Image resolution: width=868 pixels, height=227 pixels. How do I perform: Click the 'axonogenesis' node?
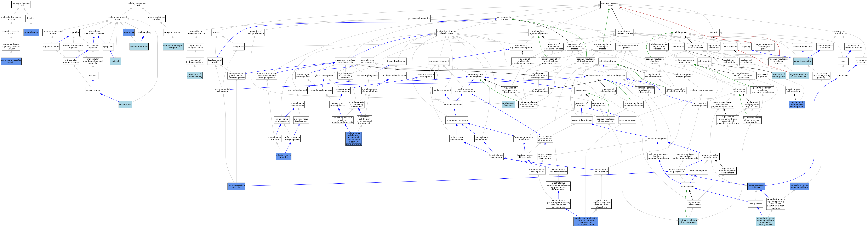coord(688,186)
